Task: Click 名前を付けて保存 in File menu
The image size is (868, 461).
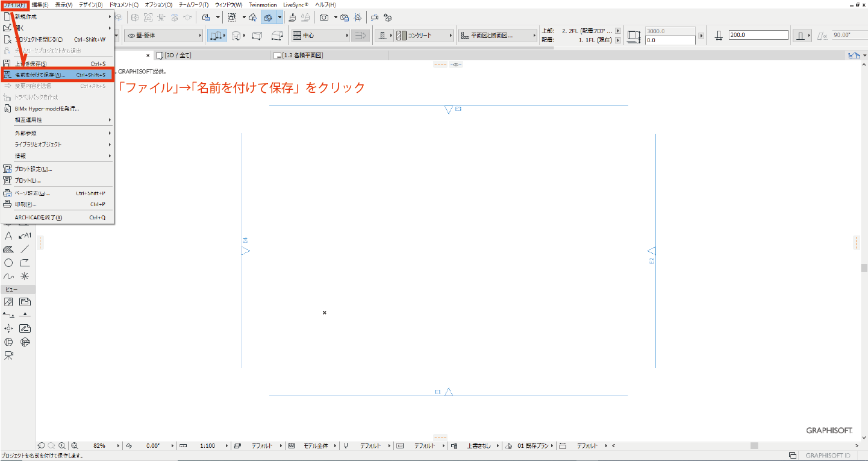Action: click(x=57, y=75)
